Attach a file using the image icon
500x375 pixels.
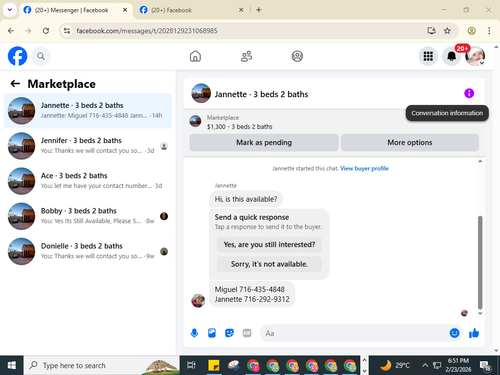click(x=212, y=333)
